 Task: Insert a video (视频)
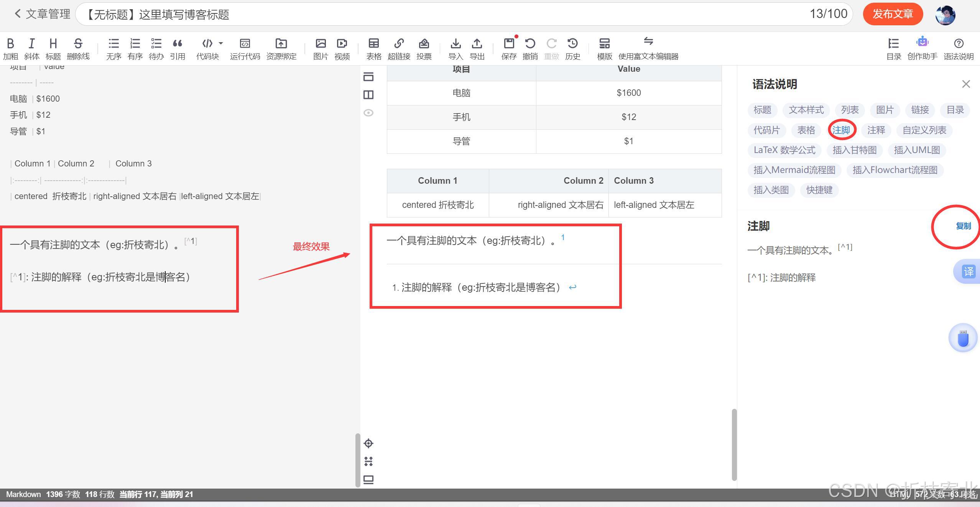342,49
